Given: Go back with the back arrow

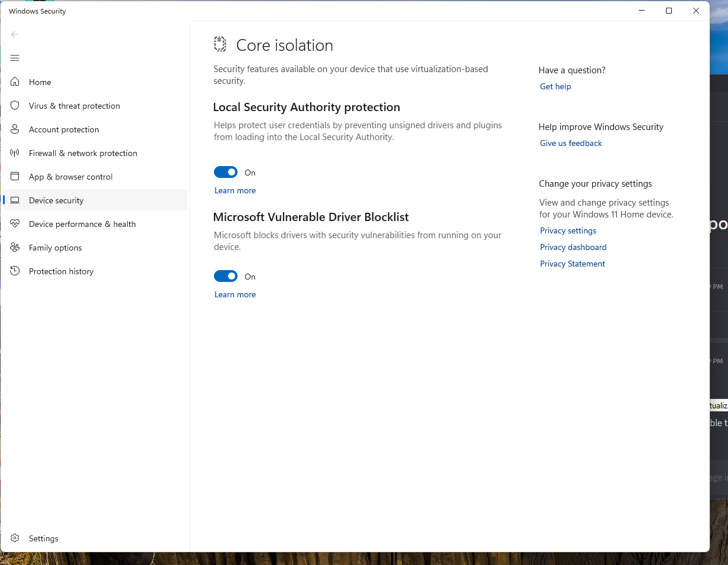Looking at the screenshot, I should click(15, 34).
